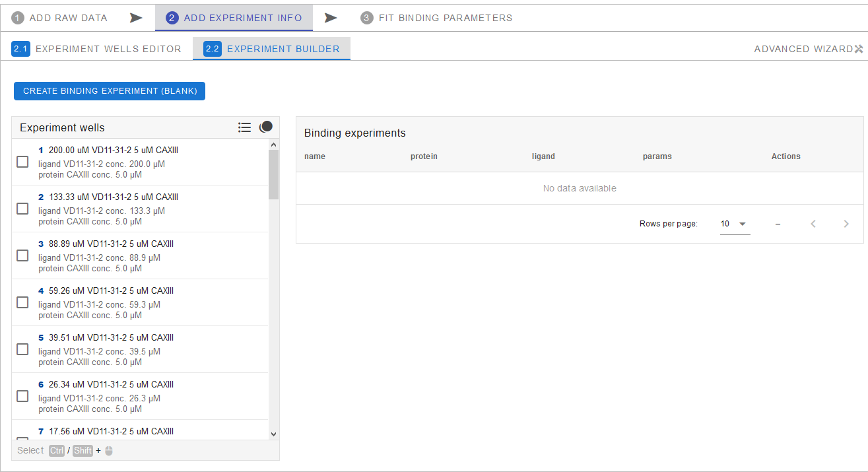The image size is (868, 472).
Task: Click the step 3 number badge
Action: (x=367, y=18)
